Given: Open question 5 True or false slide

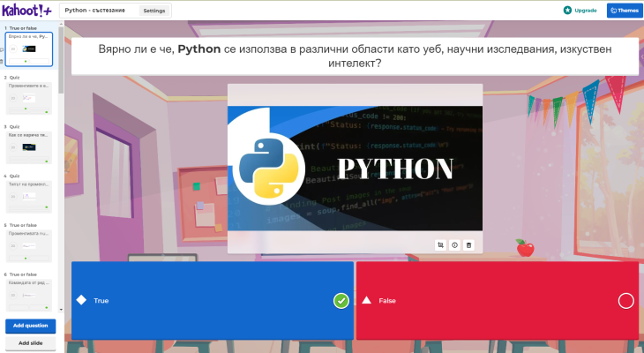Looking at the screenshot, I should click(x=30, y=244).
